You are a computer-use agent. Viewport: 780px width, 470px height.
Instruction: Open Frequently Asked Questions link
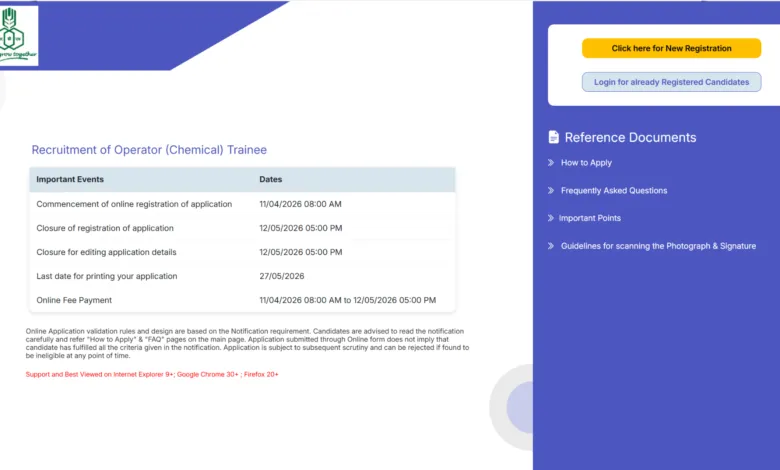click(x=614, y=190)
